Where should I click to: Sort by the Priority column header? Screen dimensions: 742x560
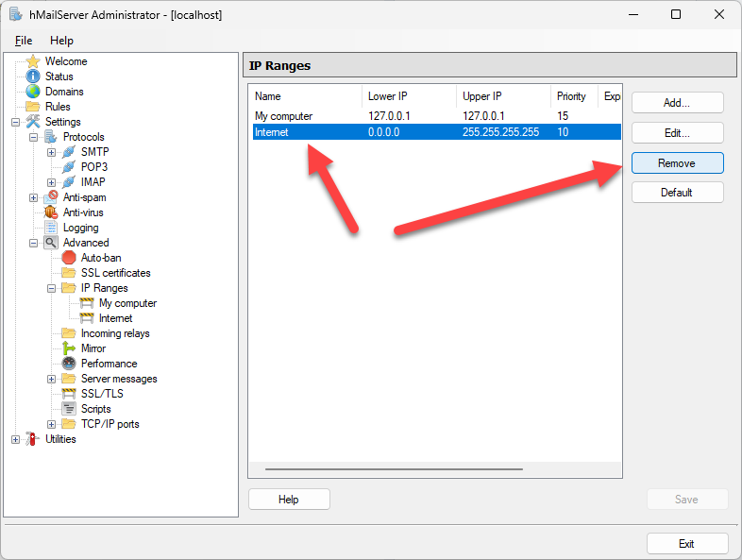(x=575, y=96)
